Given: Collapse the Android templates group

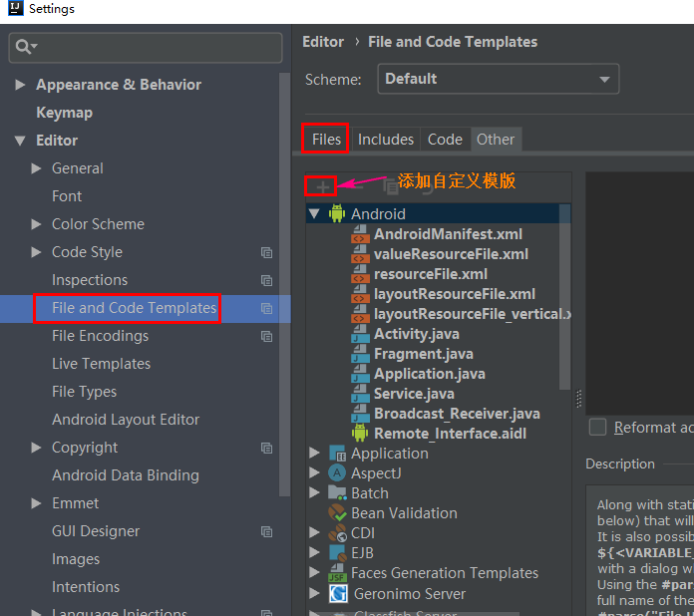Looking at the screenshot, I should (314, 214).
